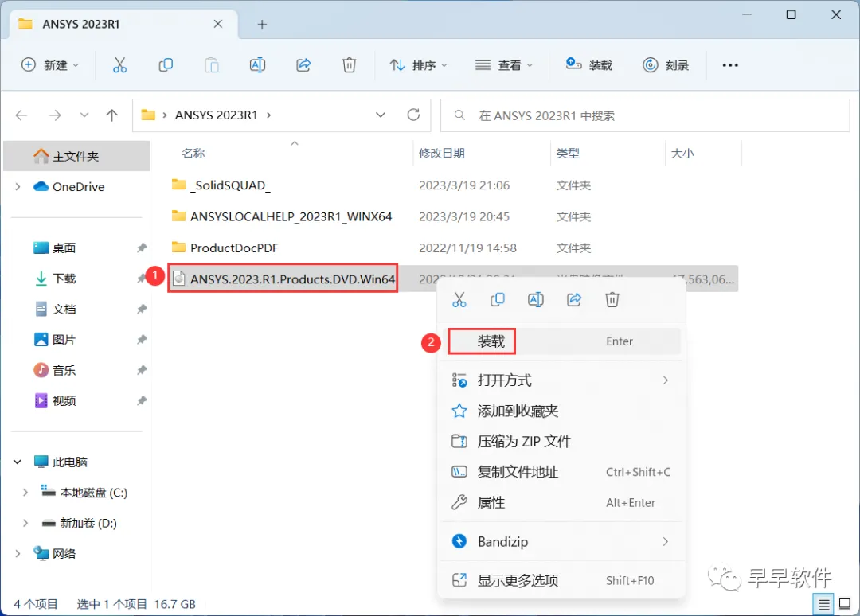Image resolution: width=860 pixels, height=616 pixels.
Task: Expand the 网络 tree node
Action: [x=18, y=553]
